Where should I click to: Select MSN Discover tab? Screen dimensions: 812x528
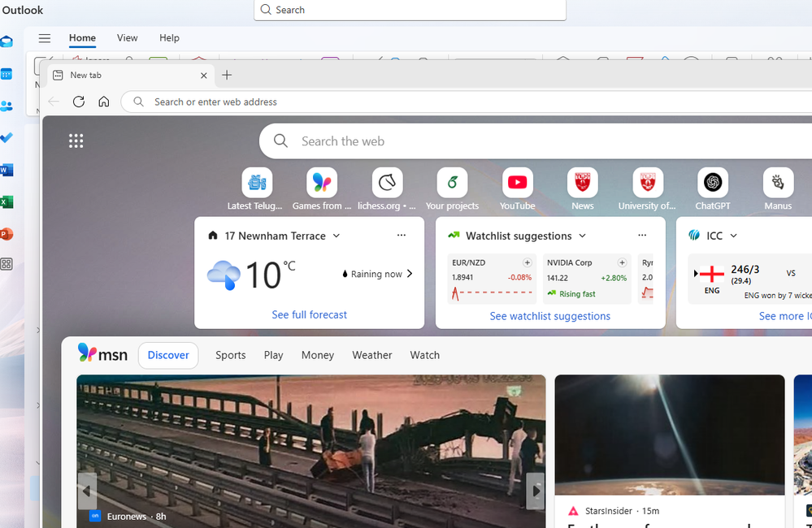click(x=168, y=355)
